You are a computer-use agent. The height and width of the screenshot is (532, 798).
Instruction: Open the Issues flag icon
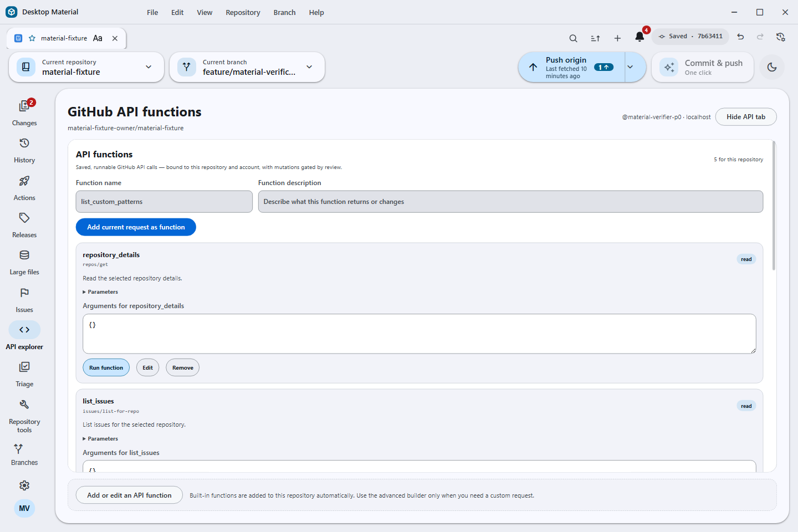pyautogui.click(x=24, y=293)
